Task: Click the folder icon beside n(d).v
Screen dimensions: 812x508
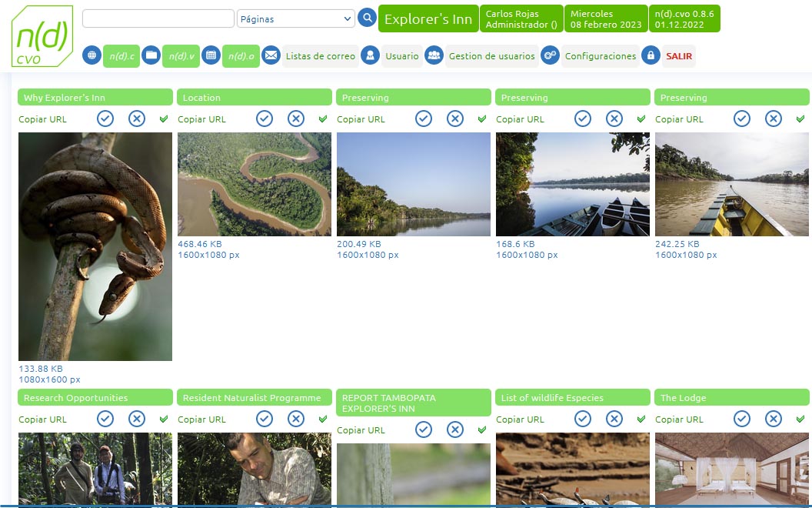Action: coord(151,55)
